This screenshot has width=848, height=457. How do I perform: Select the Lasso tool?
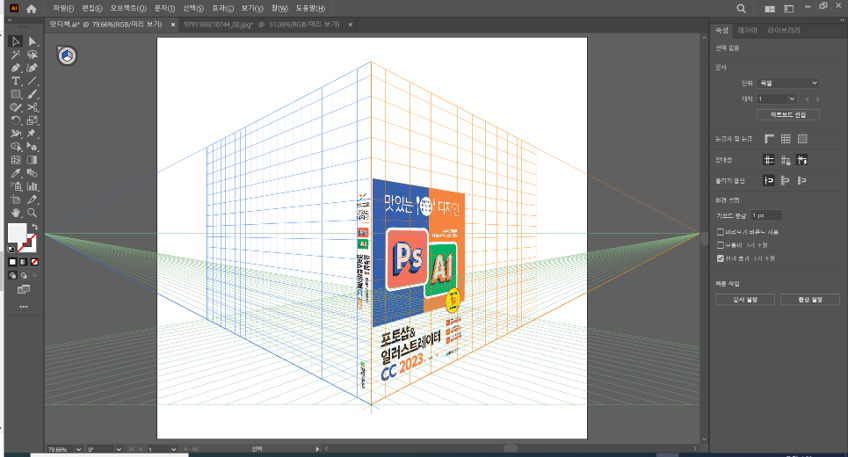(32, 55)
